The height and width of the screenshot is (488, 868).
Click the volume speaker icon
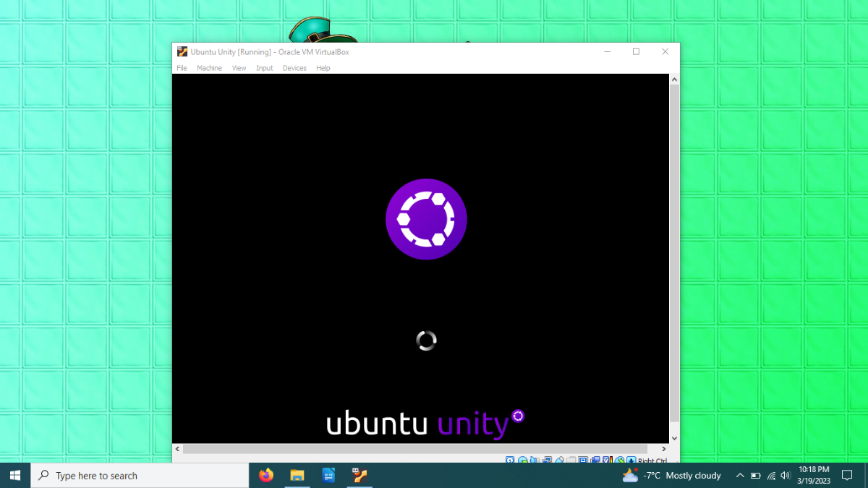click(786, 475)
